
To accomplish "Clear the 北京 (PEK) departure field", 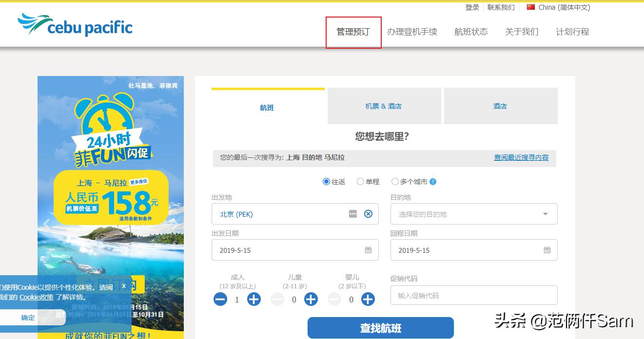I will [x=368, y=214].
